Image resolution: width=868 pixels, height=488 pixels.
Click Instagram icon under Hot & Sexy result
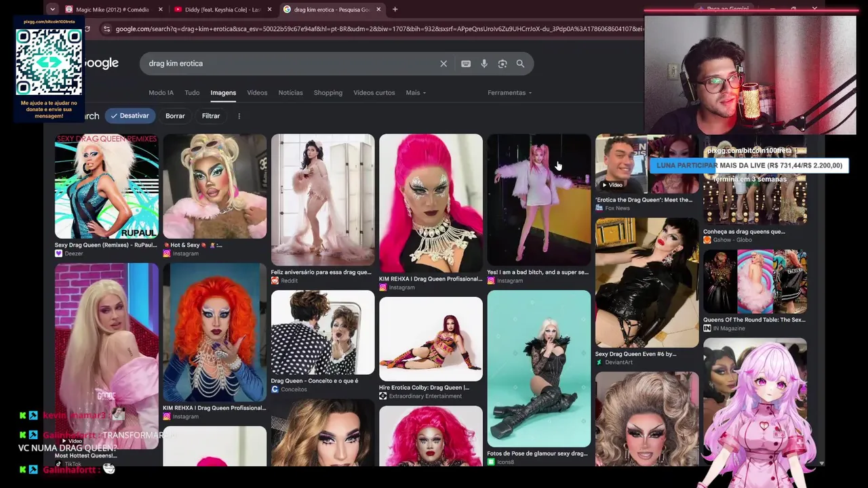coord(167,253)
